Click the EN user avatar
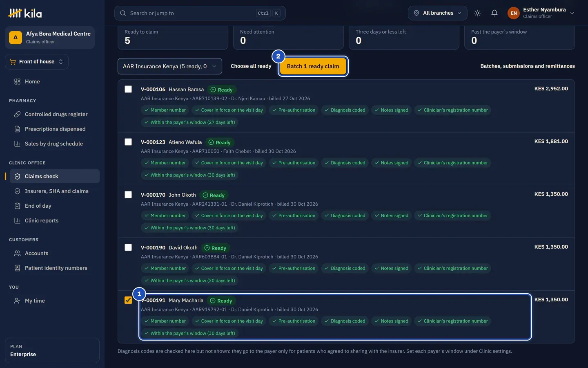The image size is (588, 368). (514, 13)
